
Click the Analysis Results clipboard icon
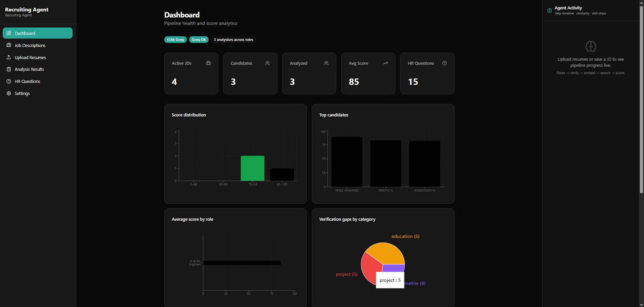[9, 69]
